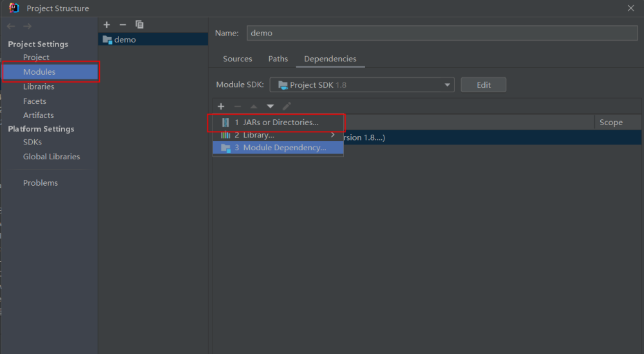Click the edit dependency pencil icon
This screenshot has width=644, height=354.
tap(287, 106)
